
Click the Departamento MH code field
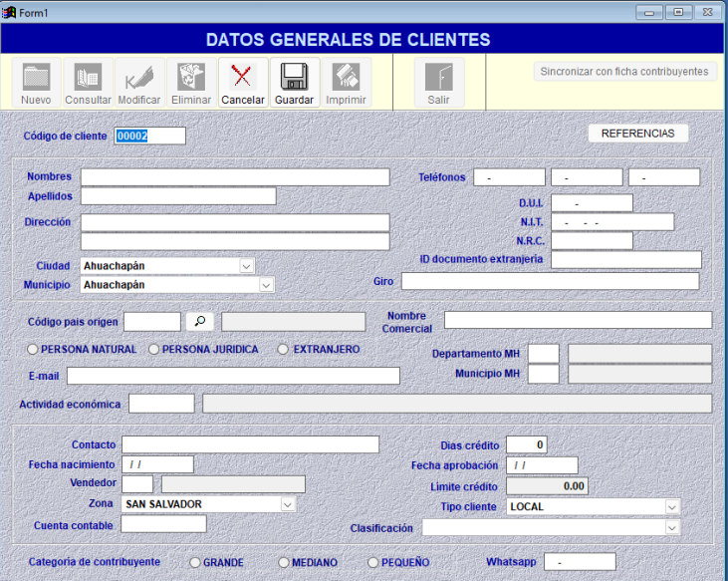544,354
